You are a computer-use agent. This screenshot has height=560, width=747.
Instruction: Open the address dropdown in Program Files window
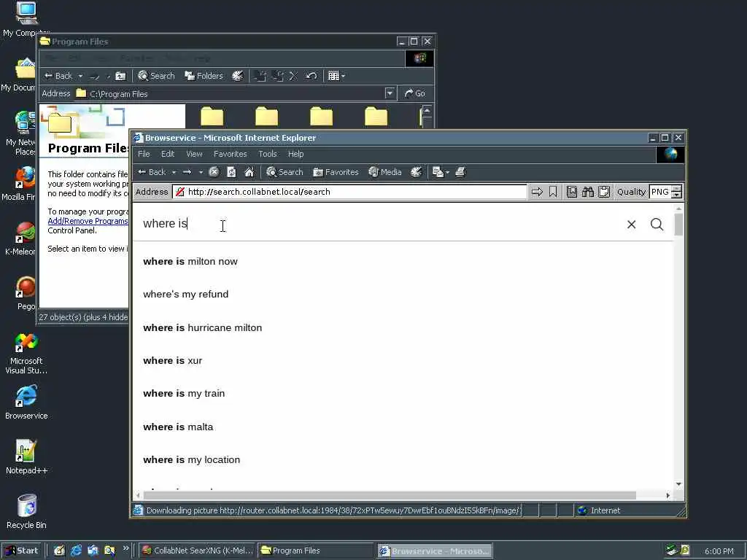click(x=390, y=93)
